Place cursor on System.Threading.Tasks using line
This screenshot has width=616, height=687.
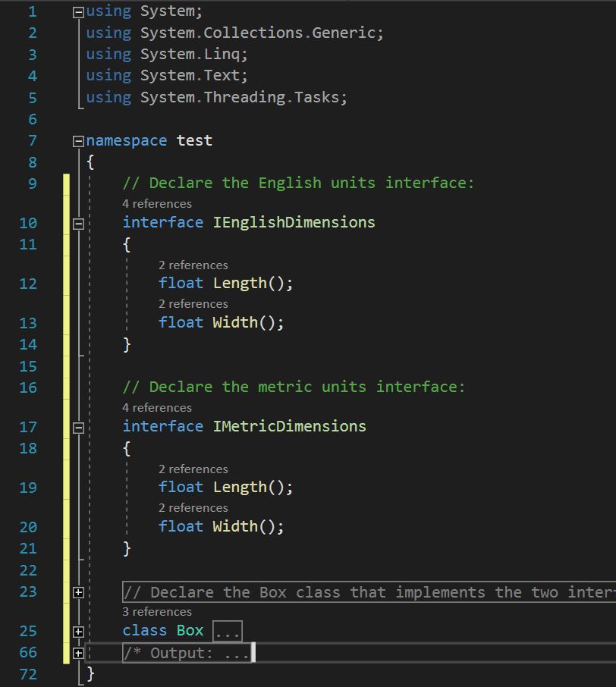(243, 98)
